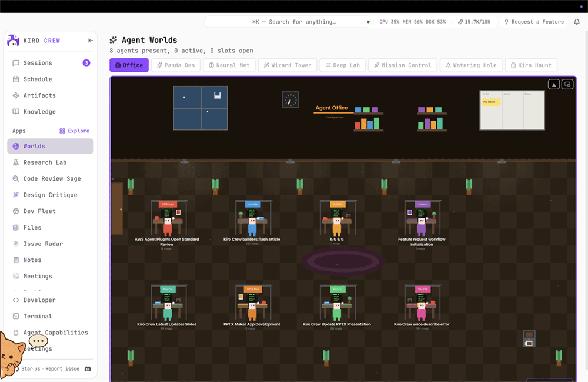
Task: Click the Artifacts icon in sidebar
Action: (16, 95)
